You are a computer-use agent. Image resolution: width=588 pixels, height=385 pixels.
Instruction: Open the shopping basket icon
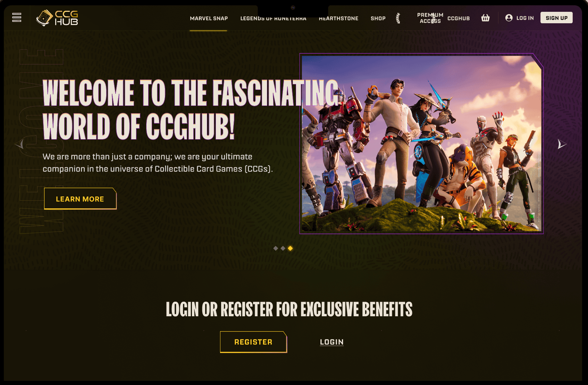pos(485,18)
